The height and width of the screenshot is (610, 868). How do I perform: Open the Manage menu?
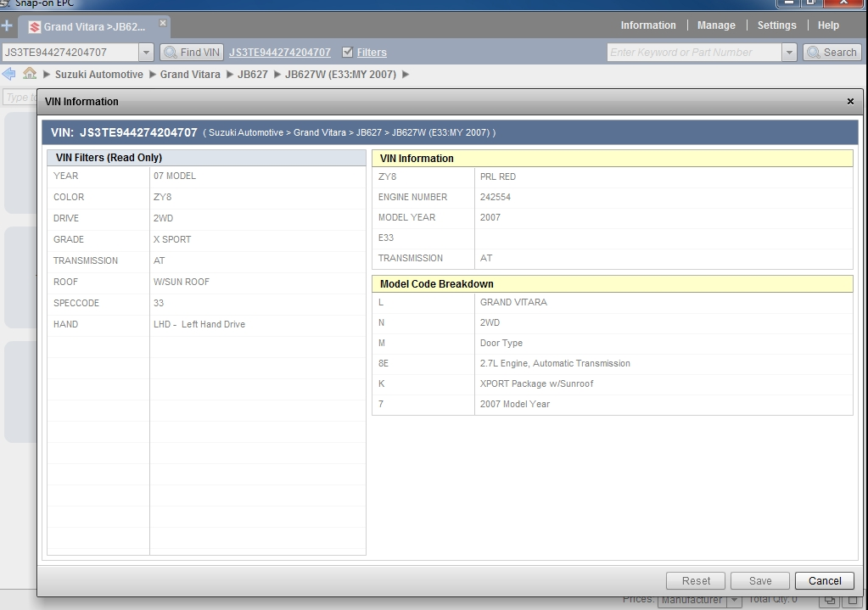pyautogui.click(x=716, y=25)
